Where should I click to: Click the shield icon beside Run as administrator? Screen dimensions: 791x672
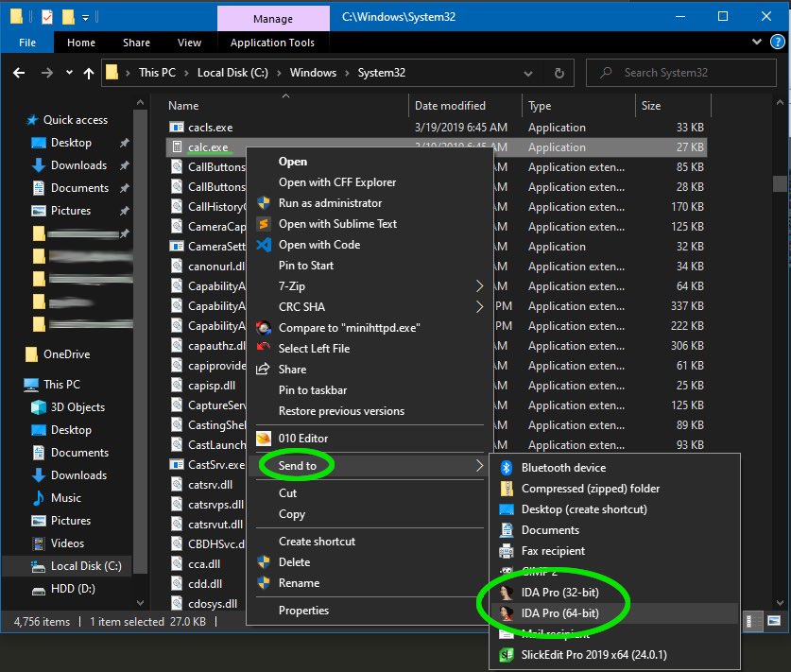coord(264,203)
